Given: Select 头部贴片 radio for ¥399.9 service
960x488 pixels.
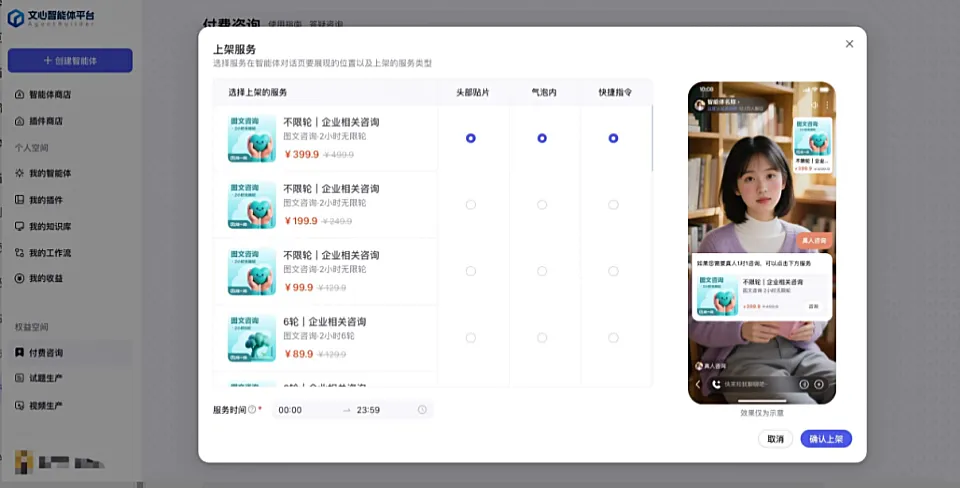Looking at the screenshot, I should (470, 138).
